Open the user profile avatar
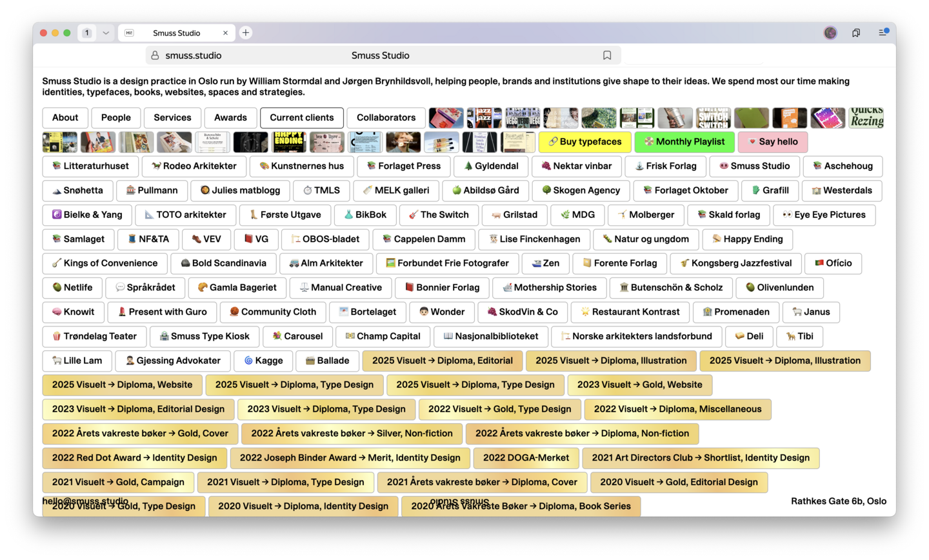 tap(830, 33)
